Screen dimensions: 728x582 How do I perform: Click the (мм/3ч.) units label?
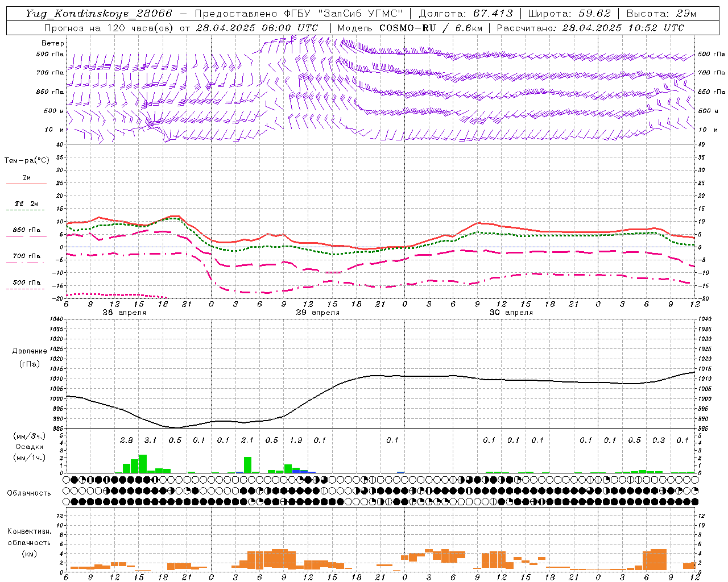tap(29, 436)
